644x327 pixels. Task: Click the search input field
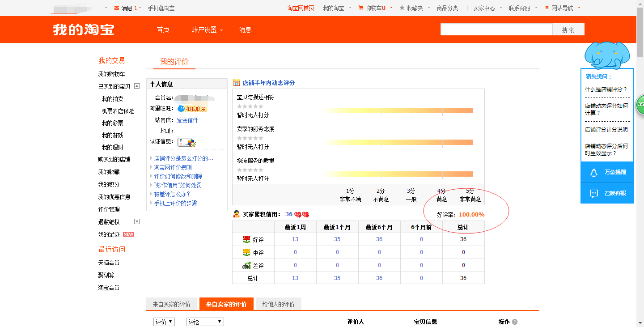496,30
